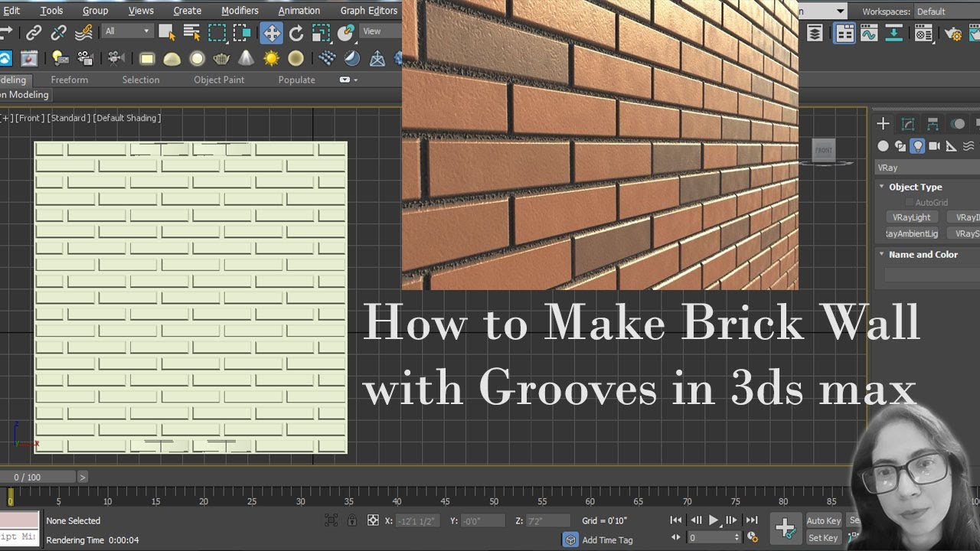Click the Unlink Selection icon
Image resolution: width=980 pixels, height=551 pixels.
[58, 32]
